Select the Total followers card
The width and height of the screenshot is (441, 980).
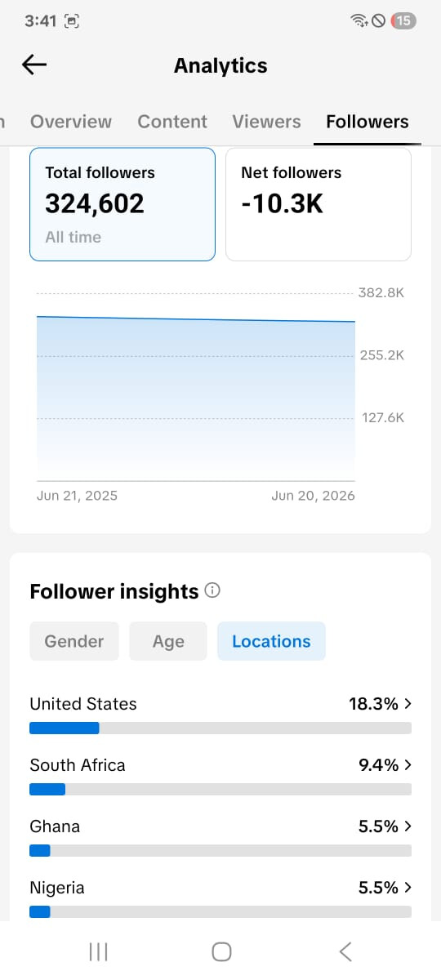point(122,204)
